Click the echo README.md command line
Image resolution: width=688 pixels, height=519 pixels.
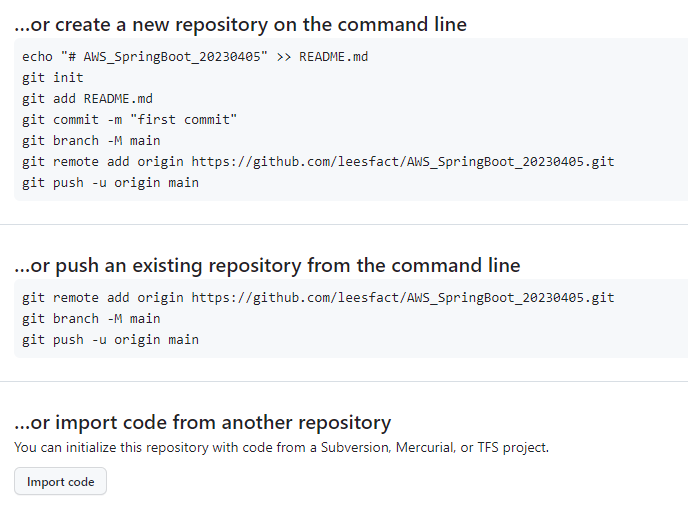point(195,56)
